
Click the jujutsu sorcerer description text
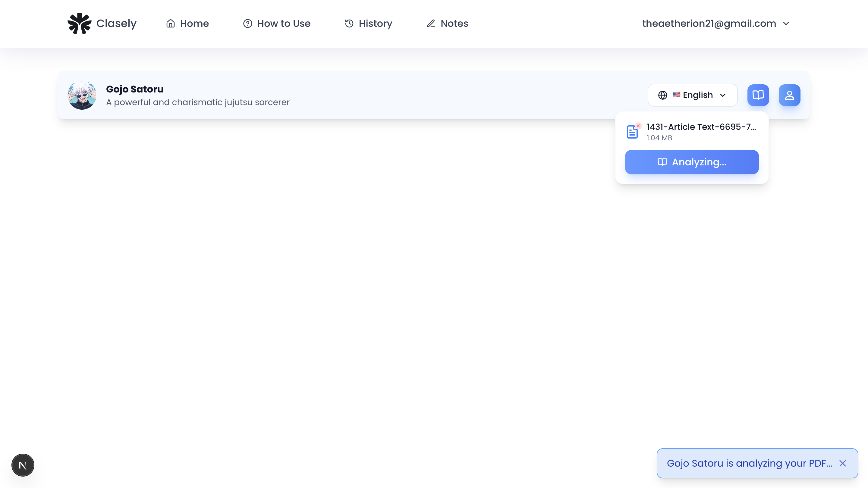(198, 102)
